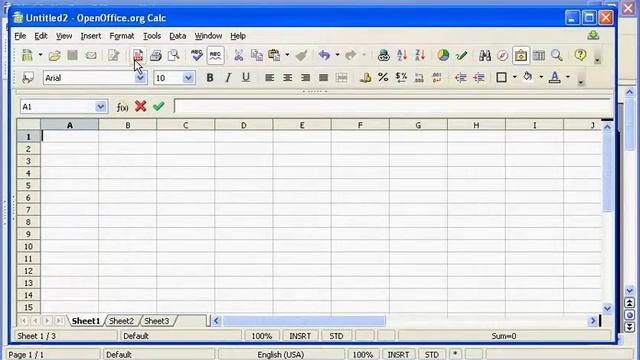640x360 pixels.
Task: Open Page Preview
Action: pyautogui.click(x=173, y=55)
